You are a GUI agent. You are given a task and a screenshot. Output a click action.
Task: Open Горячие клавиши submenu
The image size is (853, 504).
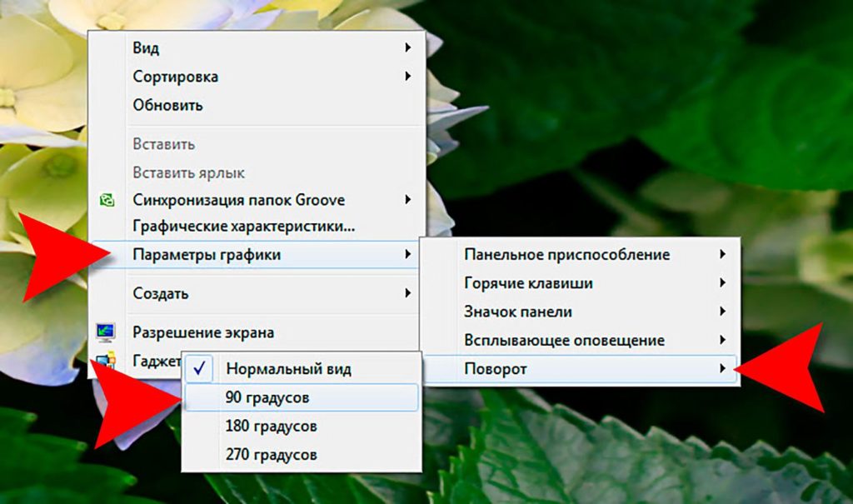click(528, 283)
